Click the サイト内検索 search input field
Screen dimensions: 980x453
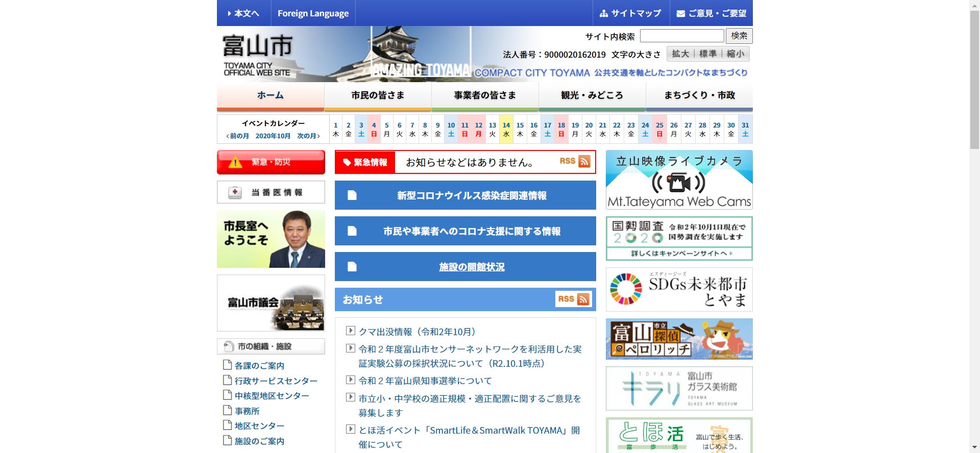pyautogui.click(x=681, y=36)
